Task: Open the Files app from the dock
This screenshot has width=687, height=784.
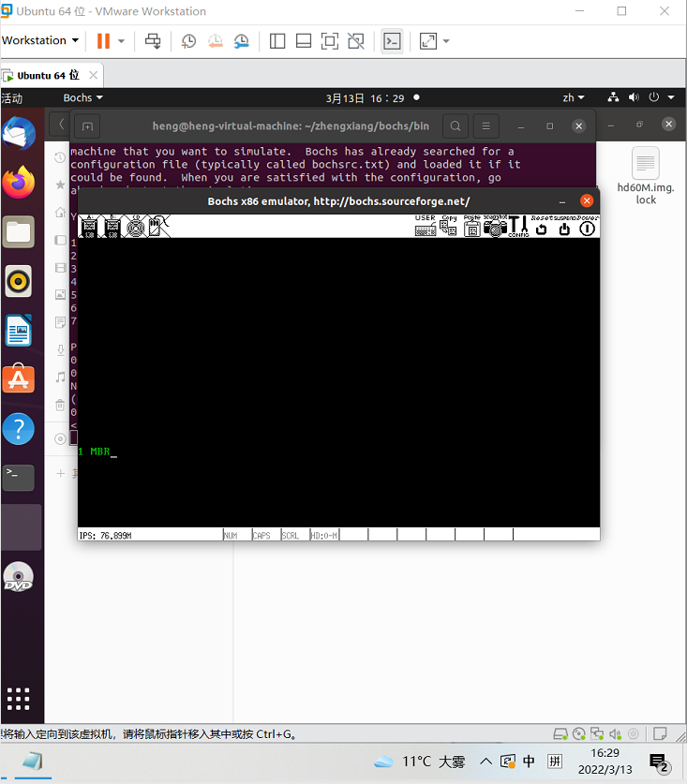Action: click(x=19, y=232)
